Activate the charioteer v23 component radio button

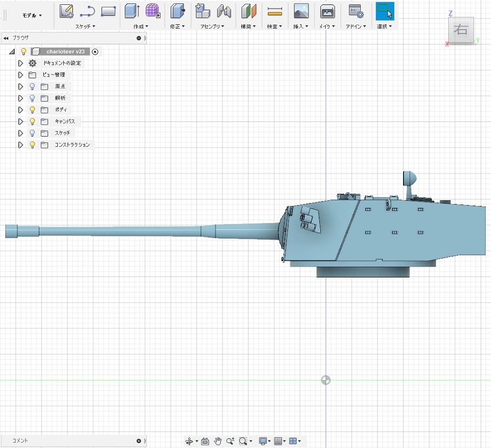click(95, 52)
